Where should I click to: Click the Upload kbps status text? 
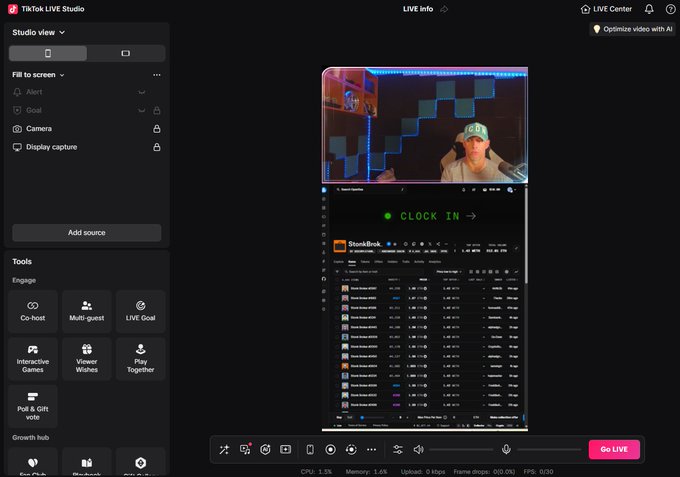click(423, 472)
